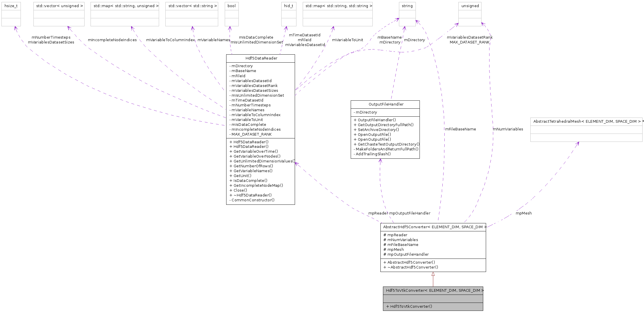Click the mpOutputFileHandler edge label
The height and width of the screenshot is (312, 644).
[x=410, y=213]
